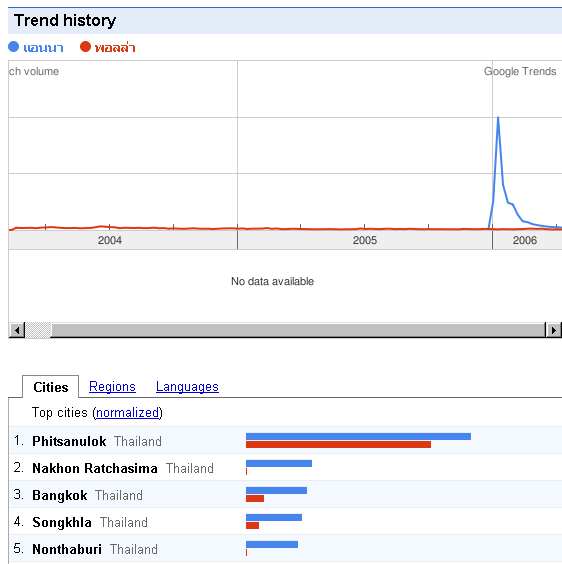Switch to the Cities tab
The image size is (562, 564).
pos(50,387)
